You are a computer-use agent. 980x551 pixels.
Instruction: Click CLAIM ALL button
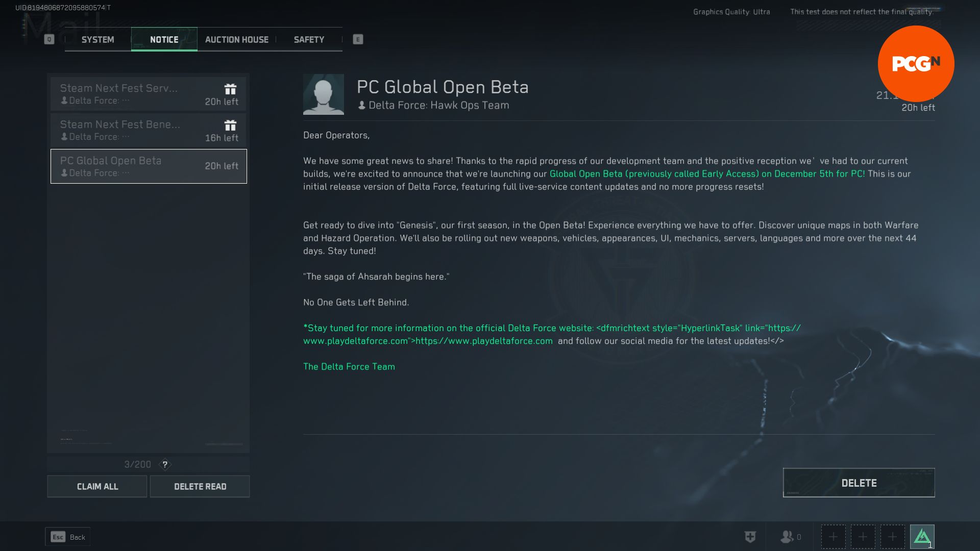coord(97,486)
